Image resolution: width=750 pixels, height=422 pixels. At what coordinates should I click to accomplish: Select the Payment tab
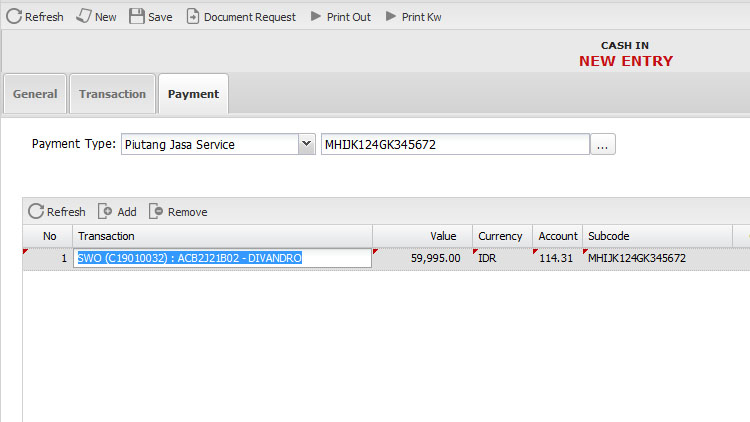click(193, 94)
